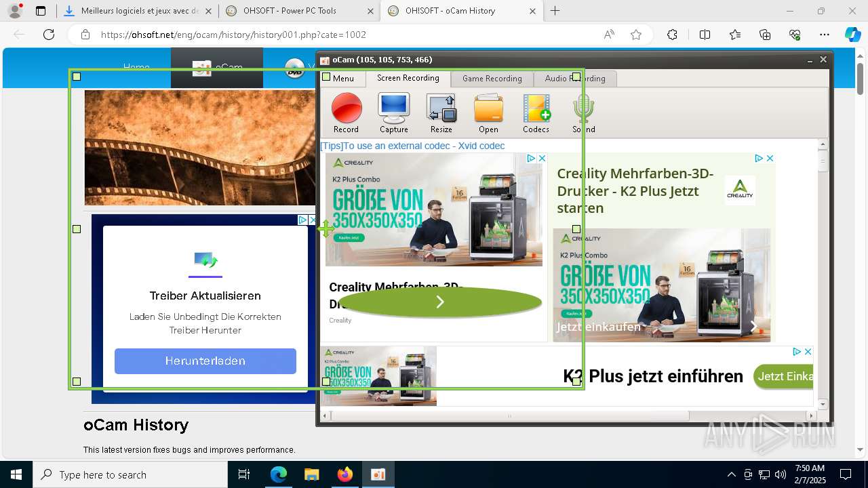Click the film reel banner image on the webpage
868x488 pixels.
pos(200,148)
